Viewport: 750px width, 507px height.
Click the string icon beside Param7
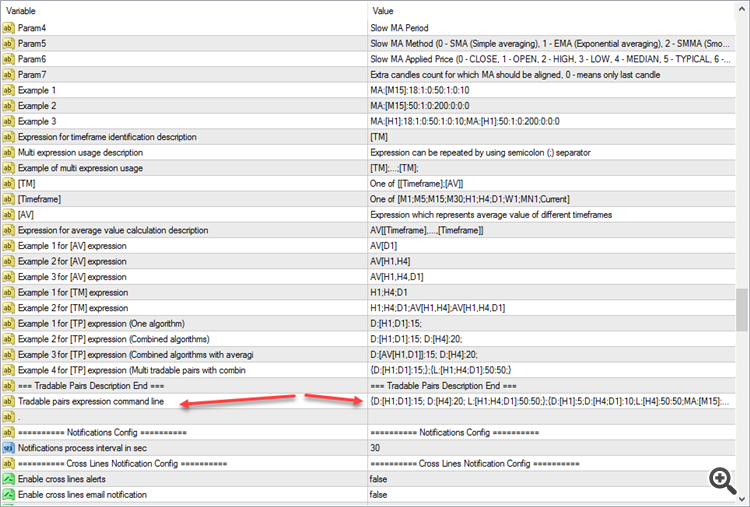pyautogui.click(x=8, y=75)
